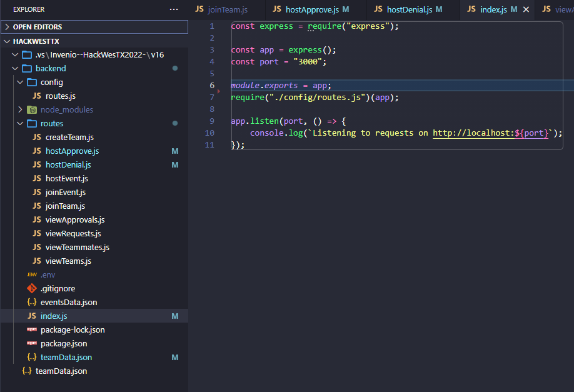Click the require("express") call on line 1
The height and width of the screenshot is (392, 574).
click(x=351, y=26)
